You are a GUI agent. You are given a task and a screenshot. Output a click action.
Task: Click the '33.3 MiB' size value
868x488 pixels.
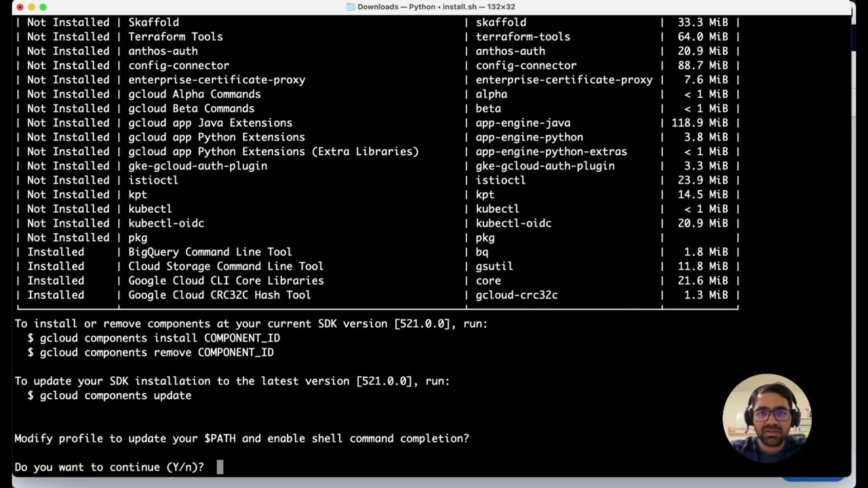703,22
